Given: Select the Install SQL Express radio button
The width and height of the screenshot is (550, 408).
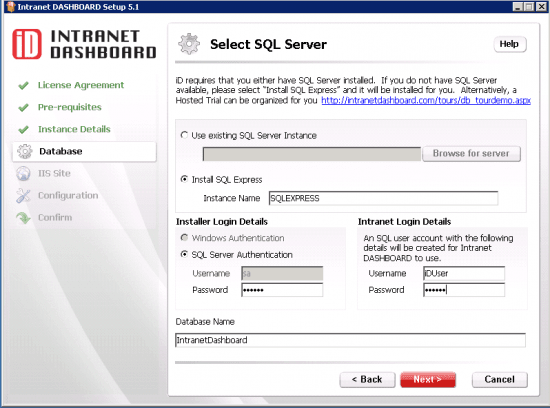Looking at the screenshot, I should (184, 179).
